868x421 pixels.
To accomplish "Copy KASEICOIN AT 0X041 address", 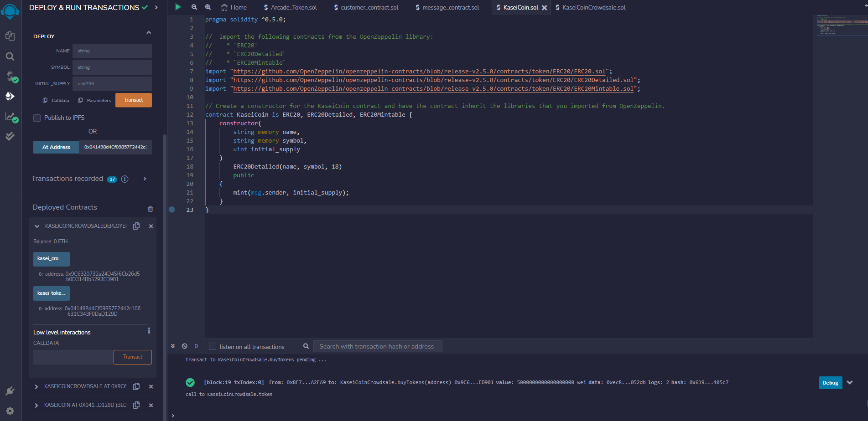I will point(136,405).
